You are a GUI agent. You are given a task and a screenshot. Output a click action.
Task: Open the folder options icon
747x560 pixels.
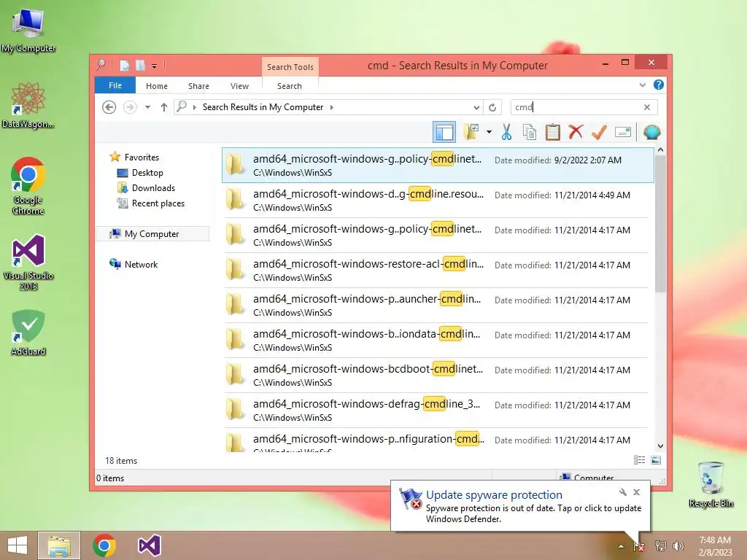tap(472, 132)
